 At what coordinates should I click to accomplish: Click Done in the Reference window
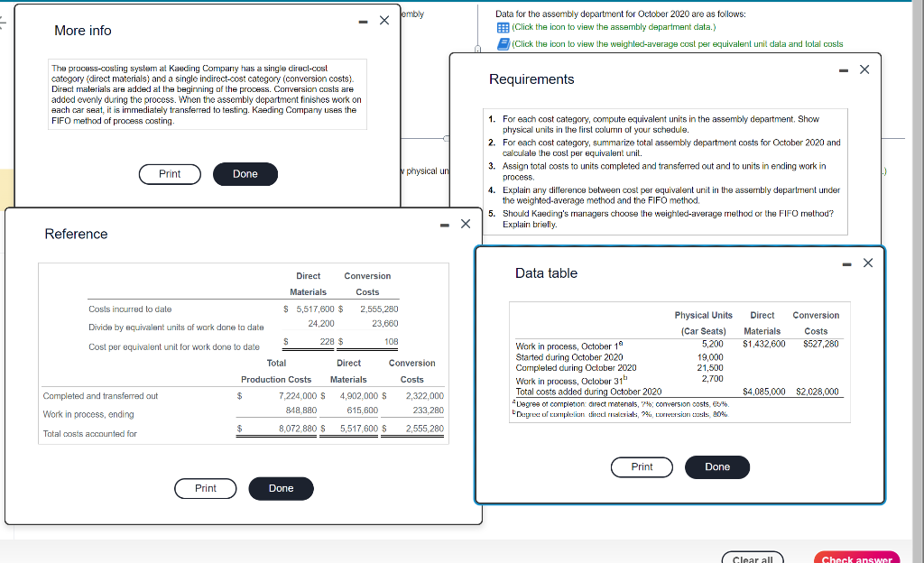pyautogui.click(x=281, y=488)
